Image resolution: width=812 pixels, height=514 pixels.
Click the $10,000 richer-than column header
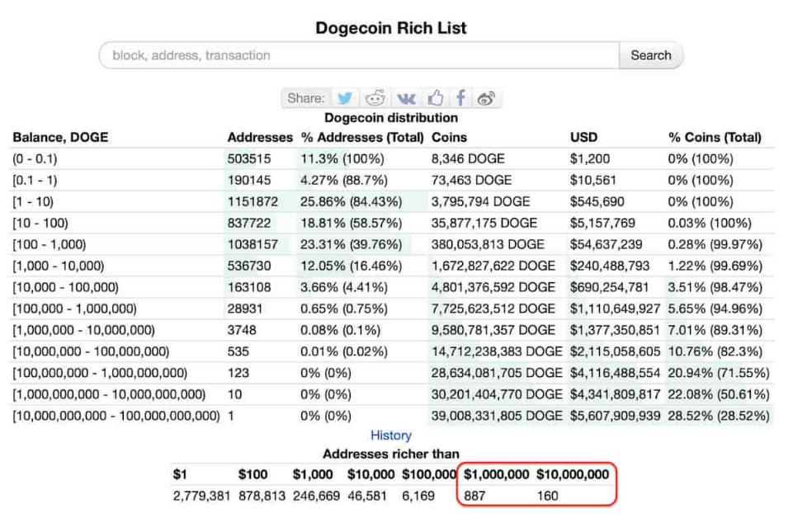pos(371,474)
